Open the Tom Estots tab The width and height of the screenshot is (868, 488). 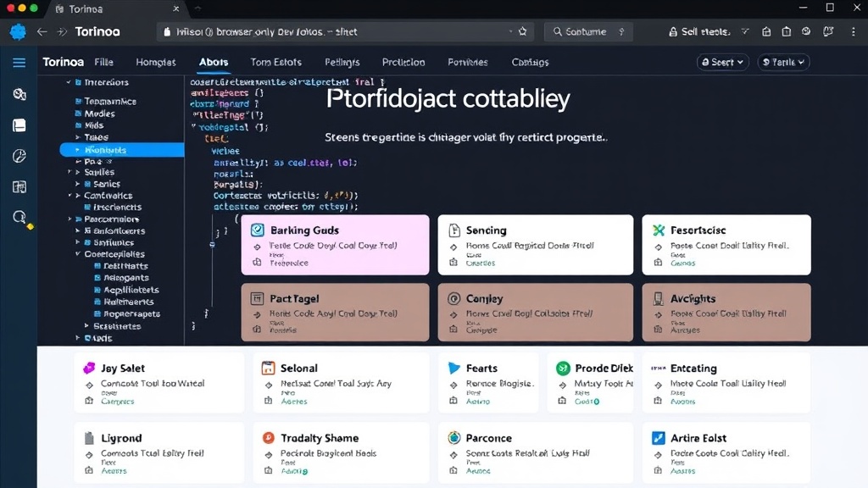pyautogui.click(x=275, y=62)
